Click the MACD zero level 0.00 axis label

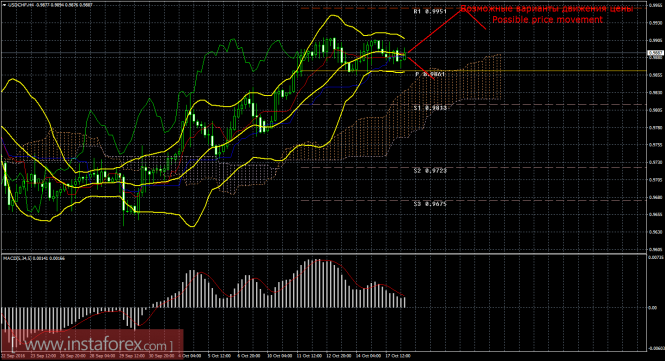coord(653,308)
